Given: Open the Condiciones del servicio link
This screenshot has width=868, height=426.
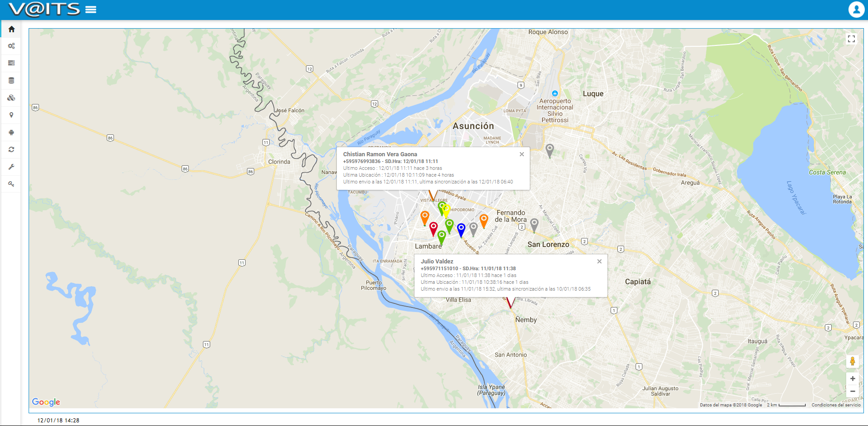Looking at the screenshot, I should (x=836, y=405).
